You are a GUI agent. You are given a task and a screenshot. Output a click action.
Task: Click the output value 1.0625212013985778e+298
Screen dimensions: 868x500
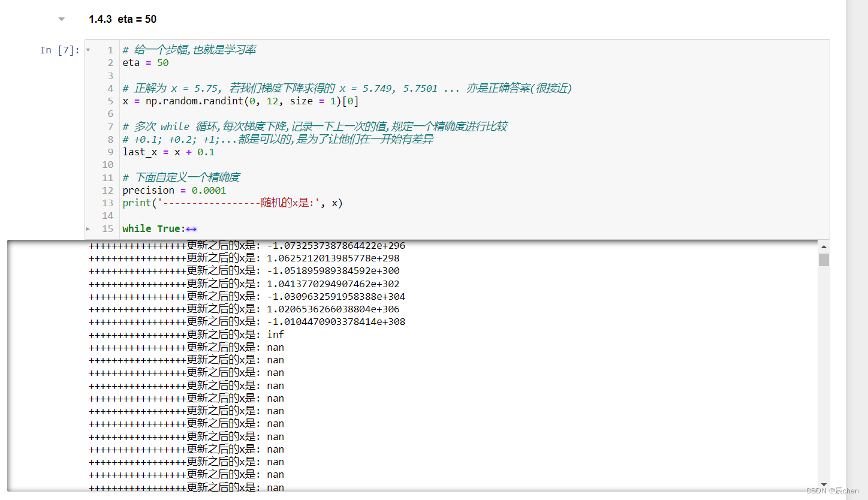333,258
